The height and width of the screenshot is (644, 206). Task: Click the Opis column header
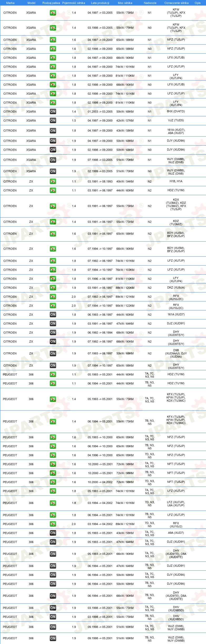point(198,3)
